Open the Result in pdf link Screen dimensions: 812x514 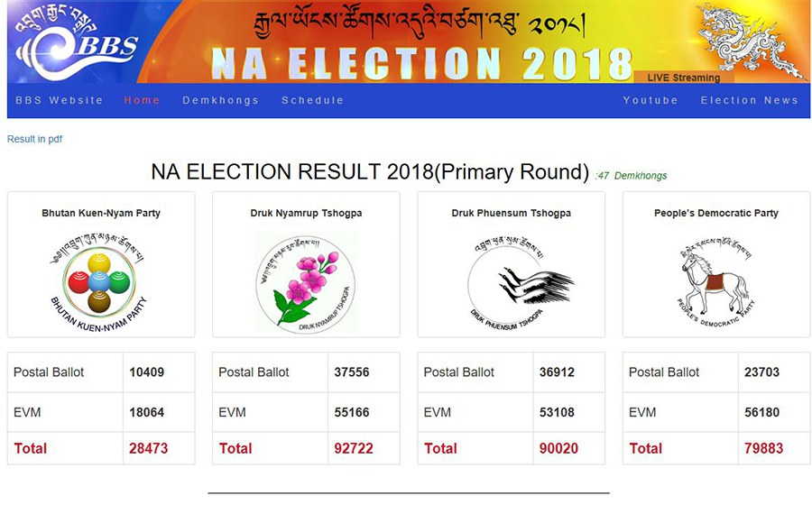click(34, 139)
